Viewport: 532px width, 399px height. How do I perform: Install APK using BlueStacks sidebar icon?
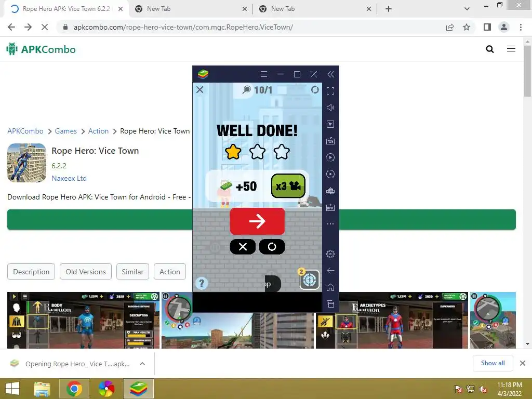pyautogui.click(x=330, y=207)
